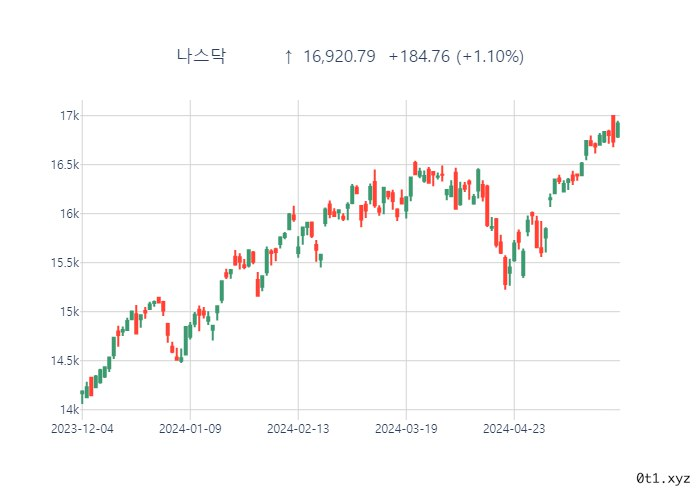The height and width of the screenshot is (500, 700).
Task: Click the 2024-01-09 date label
Action: click(190, 429)
